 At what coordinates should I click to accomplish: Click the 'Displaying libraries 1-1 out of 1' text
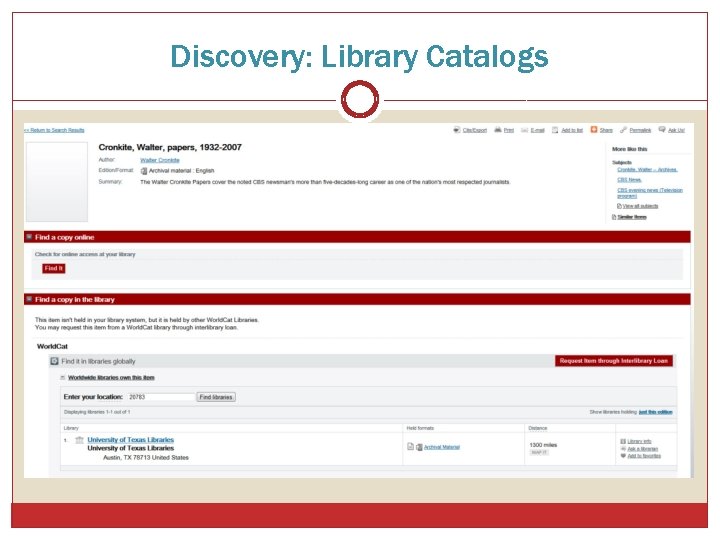point(97,412)
